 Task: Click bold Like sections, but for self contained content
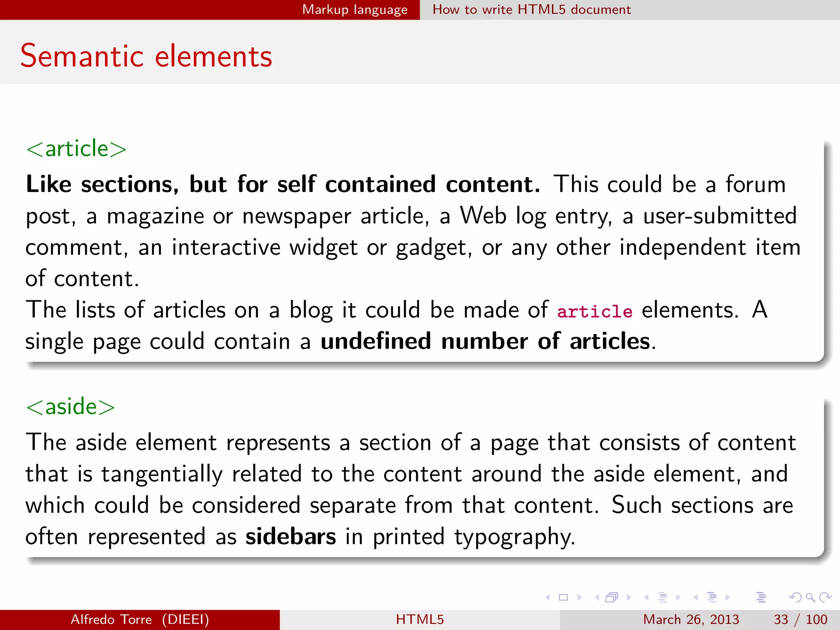pyautogui.click(x=283, y=184)
